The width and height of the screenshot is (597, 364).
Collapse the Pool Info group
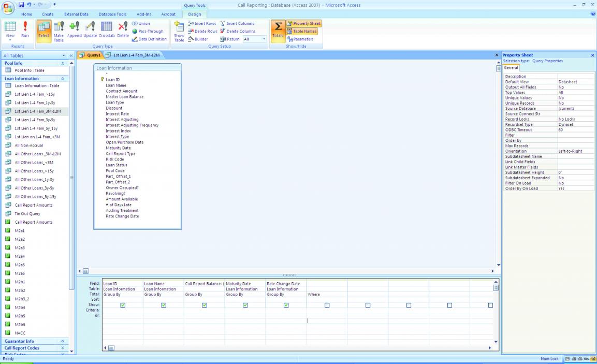coord(64,63)
